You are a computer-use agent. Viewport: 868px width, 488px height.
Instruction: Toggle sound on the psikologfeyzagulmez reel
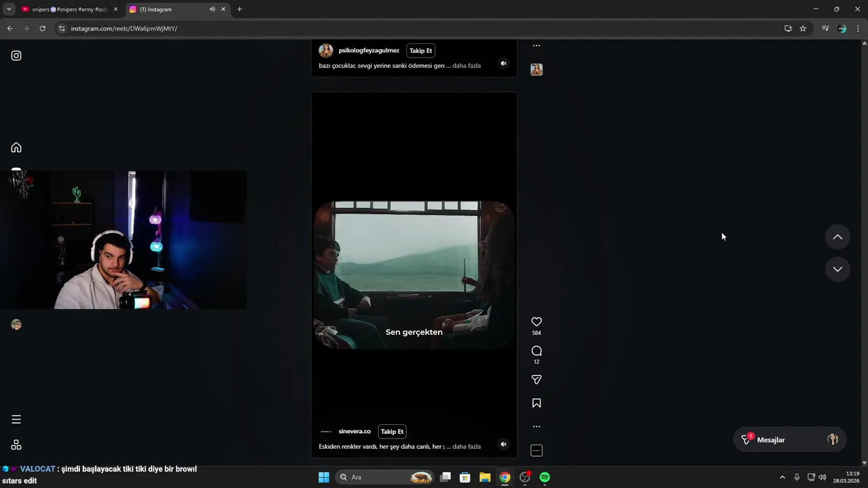click(503, 64)
